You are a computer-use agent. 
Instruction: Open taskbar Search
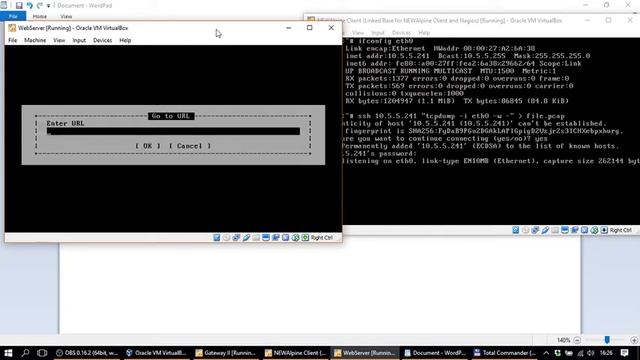25,353
